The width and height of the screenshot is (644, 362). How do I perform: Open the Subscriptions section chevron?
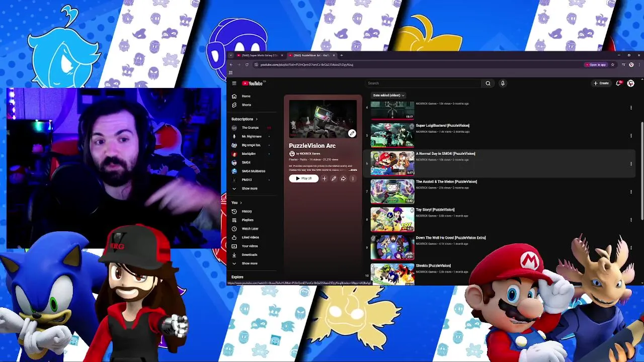tap(257, 119)
